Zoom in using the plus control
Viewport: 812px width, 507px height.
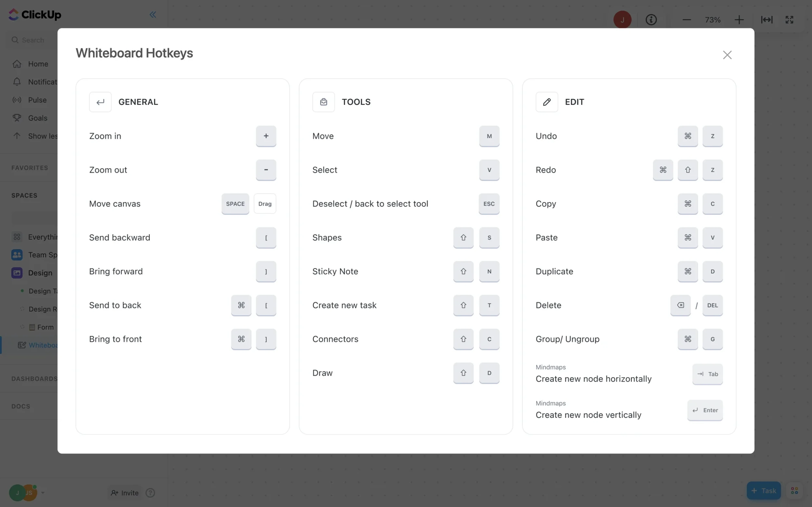[x=739, y=19]
